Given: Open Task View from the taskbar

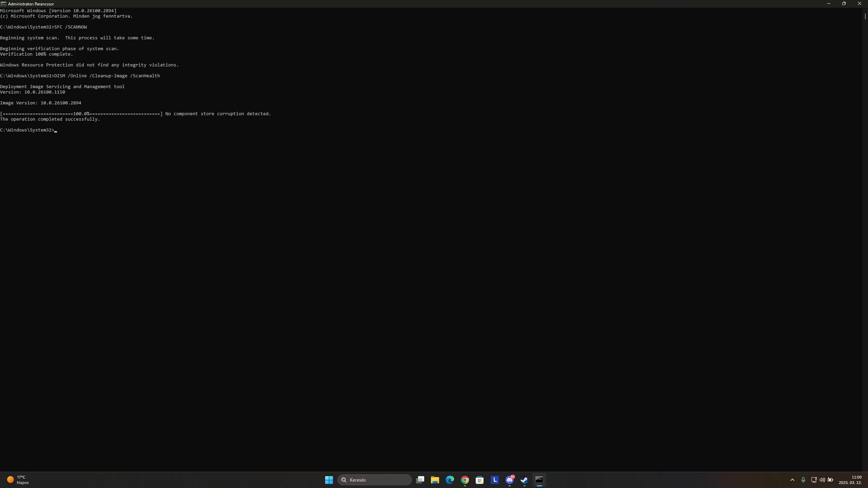Looking at the screenshot, I should (420, 480).
